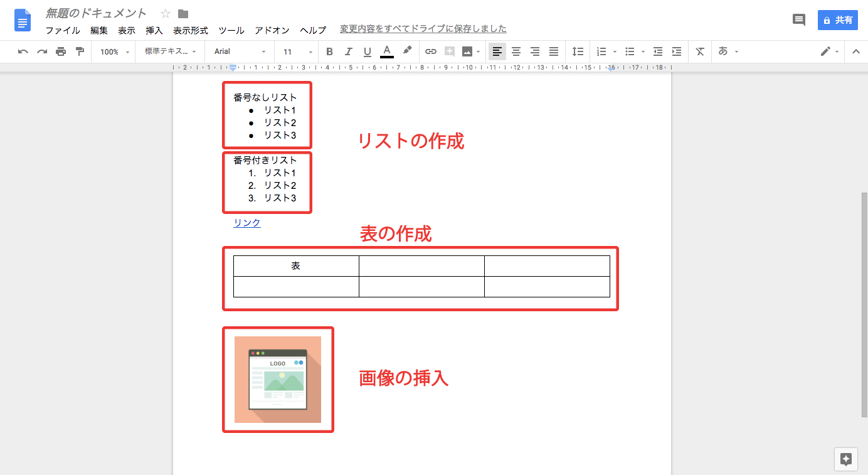This screenshot has width=868, height=475.
Task: Click the blue 共有 share button
Action: [x=837, y=20]
